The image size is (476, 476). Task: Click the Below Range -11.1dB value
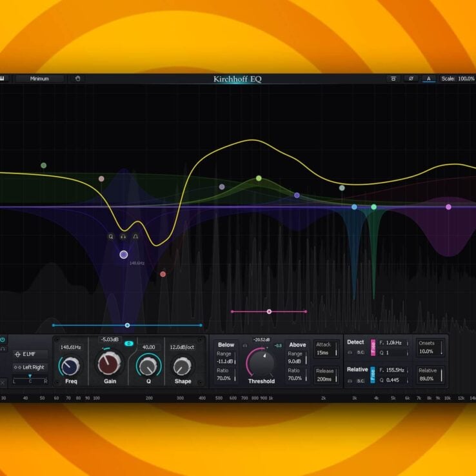click(x=225, y=362)
